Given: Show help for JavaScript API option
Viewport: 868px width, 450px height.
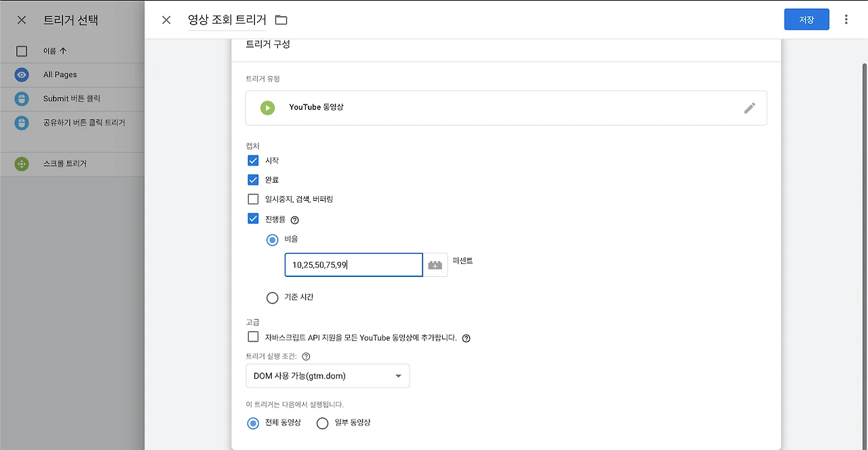Looking at the screenshot, I should [x=466, y=338].
